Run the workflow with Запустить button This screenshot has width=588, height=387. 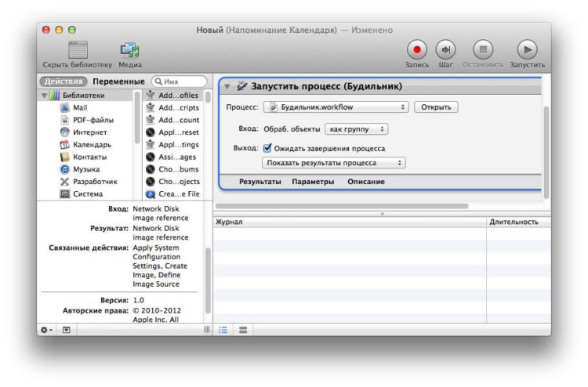click(x=528, y=49)
